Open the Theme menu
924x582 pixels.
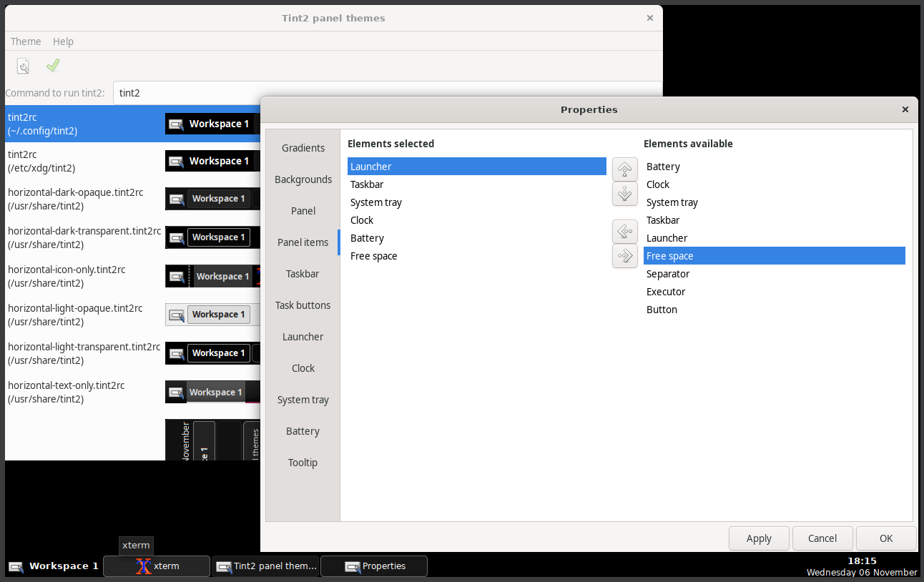26,41
